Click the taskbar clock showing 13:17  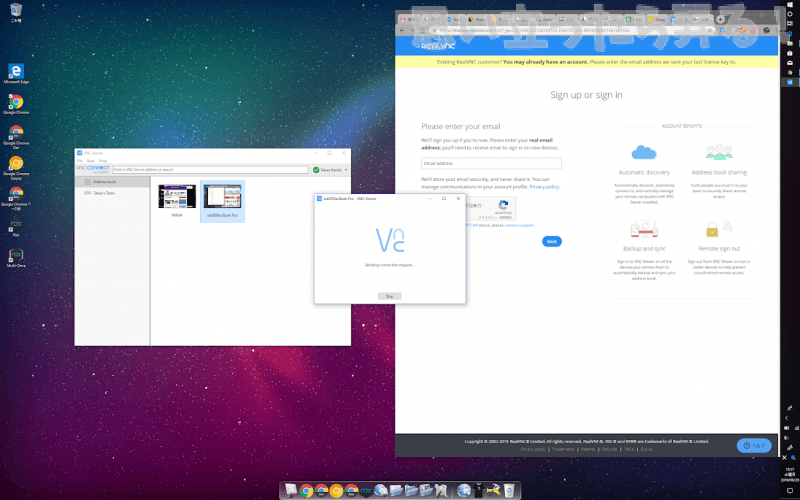tap(789, 475)
